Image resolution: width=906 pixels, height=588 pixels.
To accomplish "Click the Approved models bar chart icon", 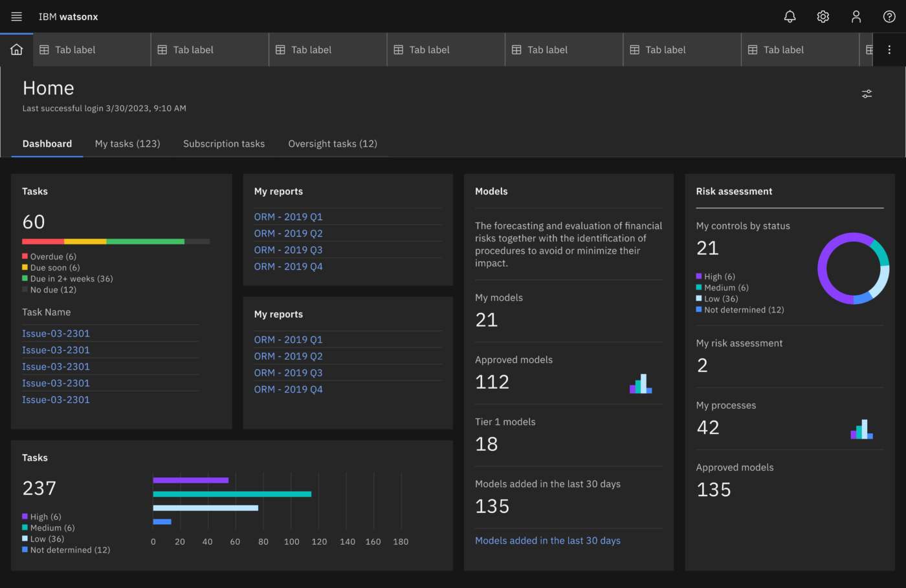I will [x=640, y=384].
